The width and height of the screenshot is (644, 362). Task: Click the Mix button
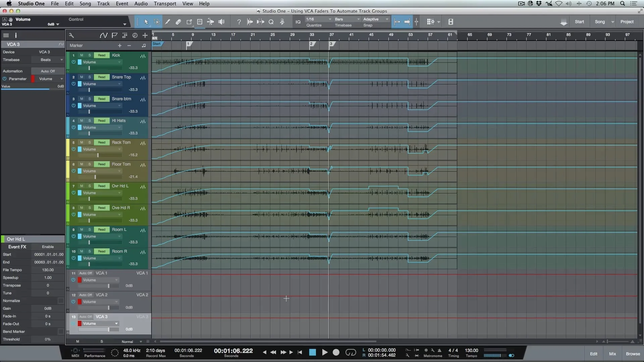click(x=612, y=354)
